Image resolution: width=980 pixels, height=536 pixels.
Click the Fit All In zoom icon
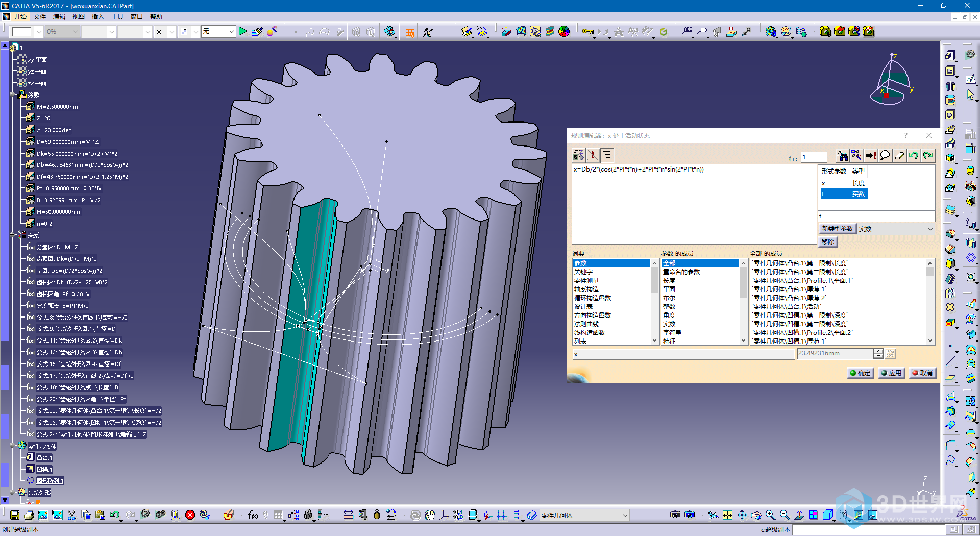coord(727,515)
